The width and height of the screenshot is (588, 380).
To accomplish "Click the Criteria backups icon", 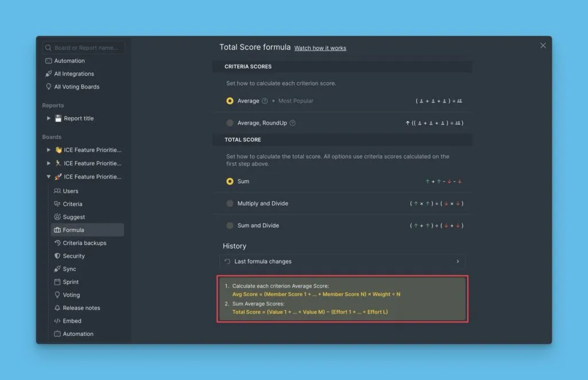I will (57, 243).
